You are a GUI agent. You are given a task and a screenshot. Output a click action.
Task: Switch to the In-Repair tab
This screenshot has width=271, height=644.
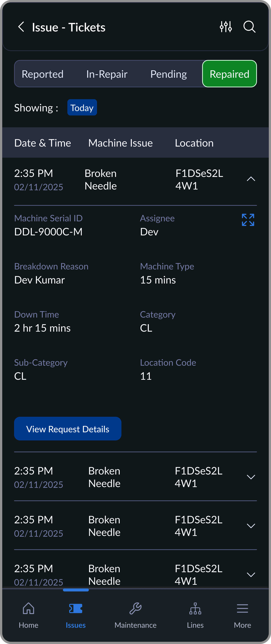pyautogui.click(x=107, y=74)
